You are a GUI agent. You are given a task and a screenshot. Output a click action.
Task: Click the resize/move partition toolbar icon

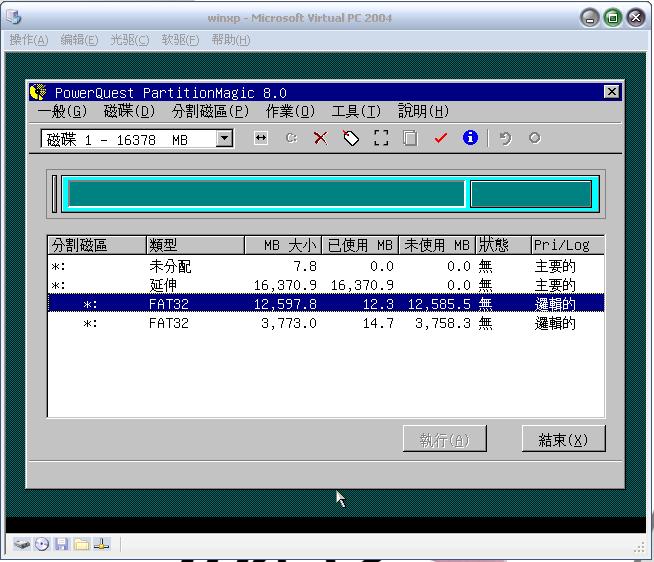coord(261,138)
